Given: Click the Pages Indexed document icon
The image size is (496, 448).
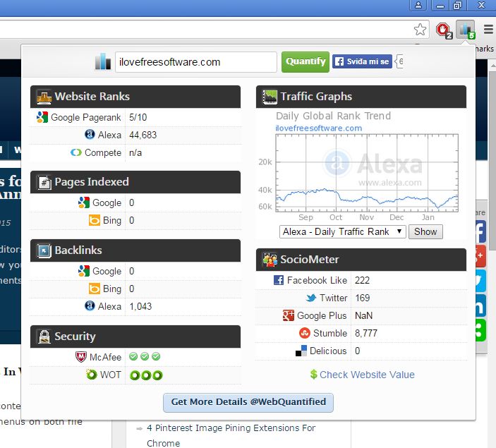Looking at the screenshot, I should (x=44, y=183).
